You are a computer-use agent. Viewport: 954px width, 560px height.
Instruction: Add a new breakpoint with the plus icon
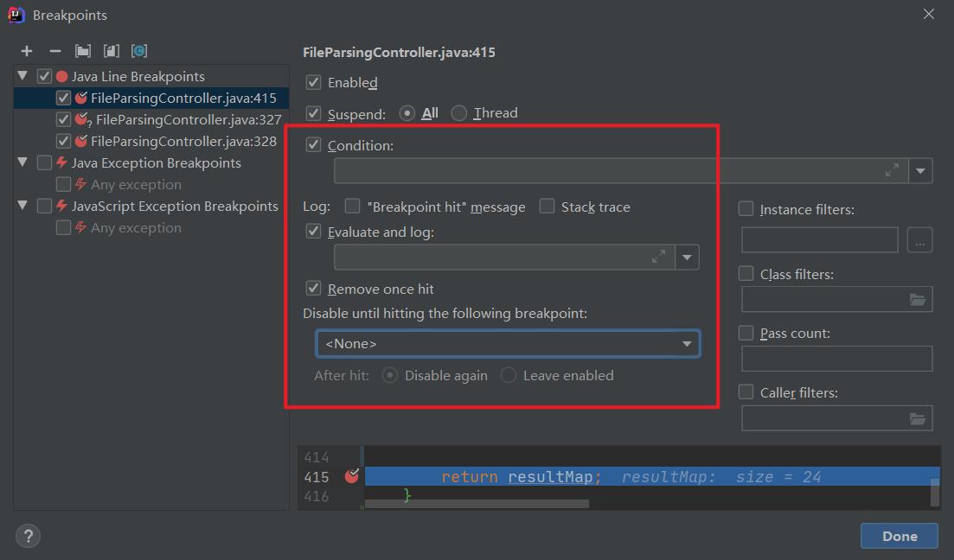27,51
